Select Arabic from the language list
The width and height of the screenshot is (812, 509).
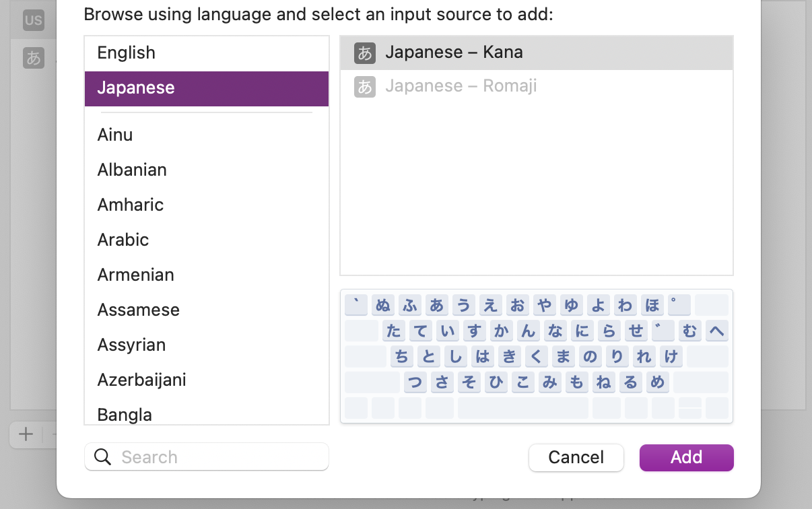123,240
